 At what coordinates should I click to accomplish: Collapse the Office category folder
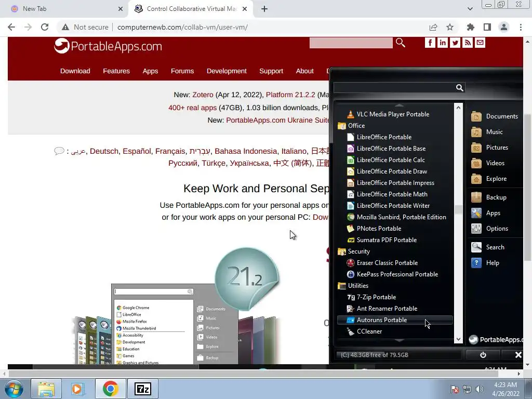352,126
